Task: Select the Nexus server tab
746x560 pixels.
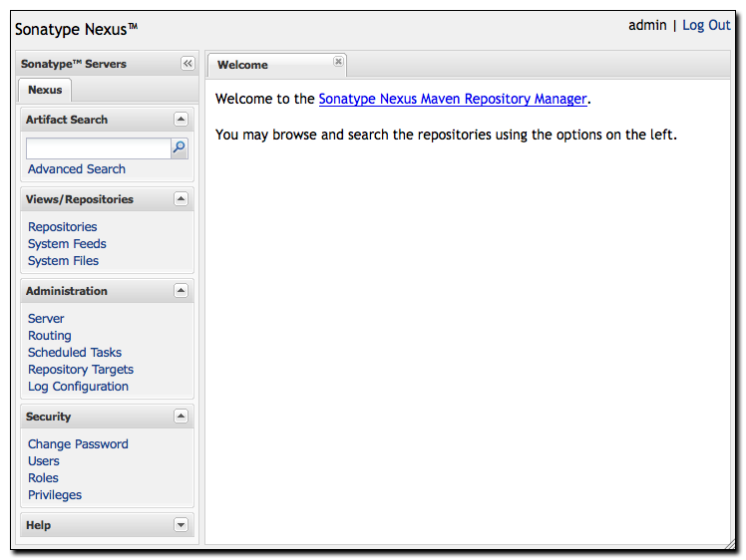Action: tap(45, 90)
